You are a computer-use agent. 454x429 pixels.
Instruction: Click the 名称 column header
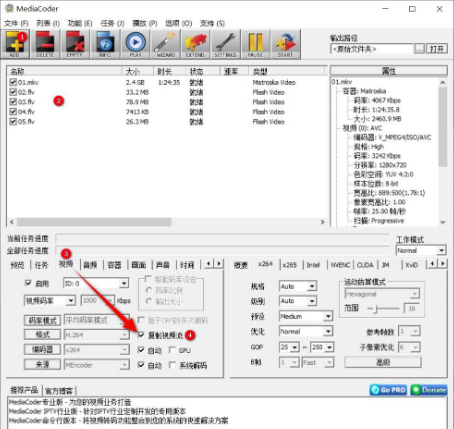tap(65, 71)
